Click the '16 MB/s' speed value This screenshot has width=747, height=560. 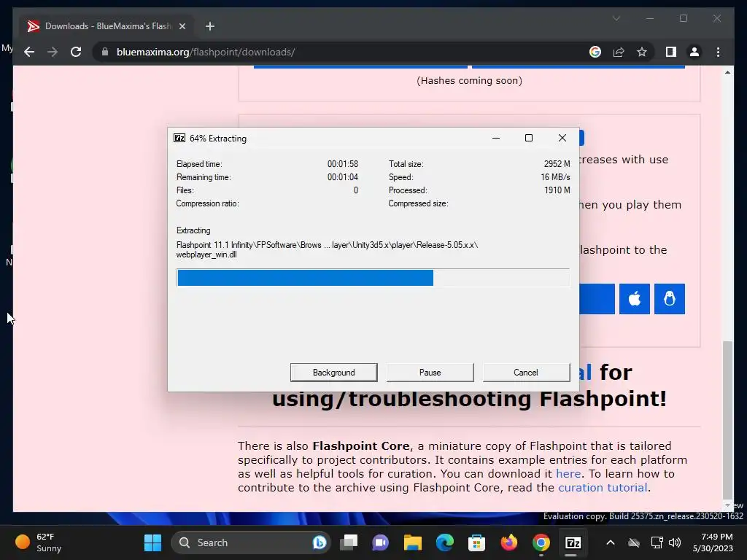555,177
